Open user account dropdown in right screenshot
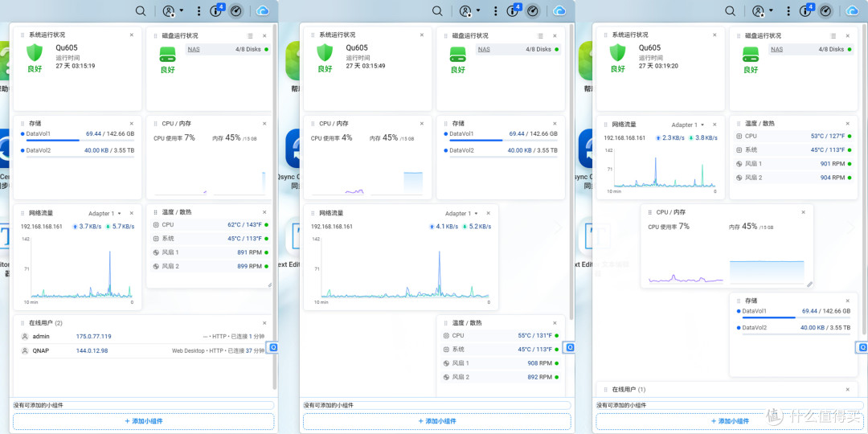This screenshot has height=434, width=868. pyautogui.click(x=762, y=11)
